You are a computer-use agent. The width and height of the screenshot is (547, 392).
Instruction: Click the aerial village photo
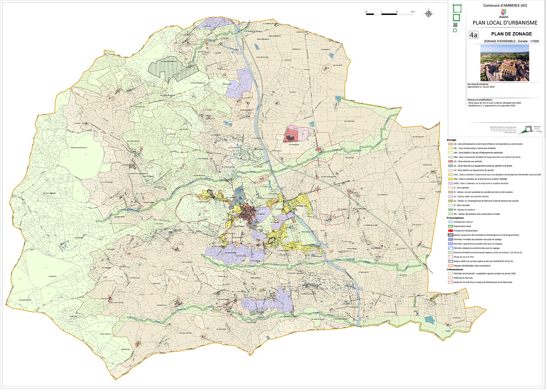click(505, 63)
